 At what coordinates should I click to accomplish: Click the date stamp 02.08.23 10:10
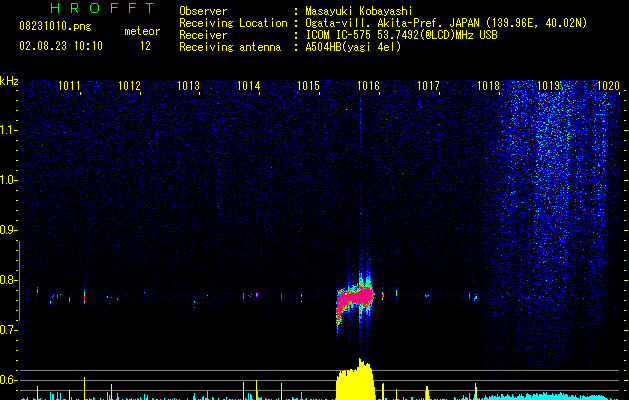[61, 46]
